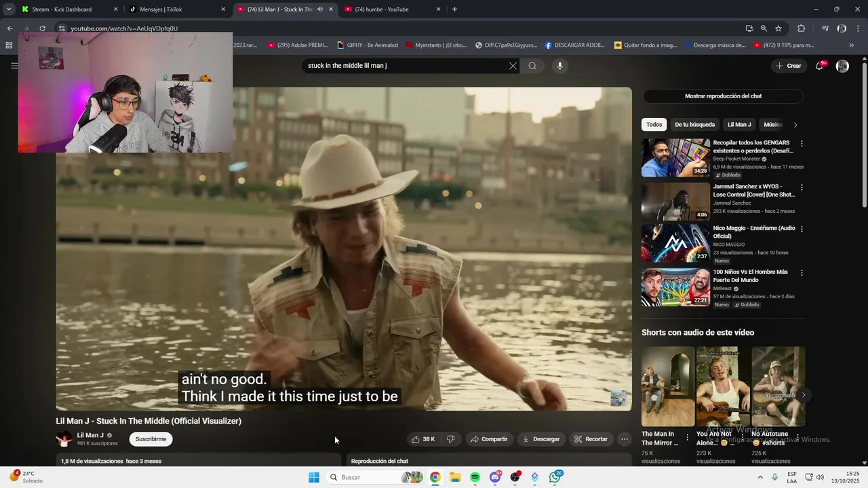Click the Windows taskbar Buscar search box
The width and height of the screenshot is (868, 488).
375,477
